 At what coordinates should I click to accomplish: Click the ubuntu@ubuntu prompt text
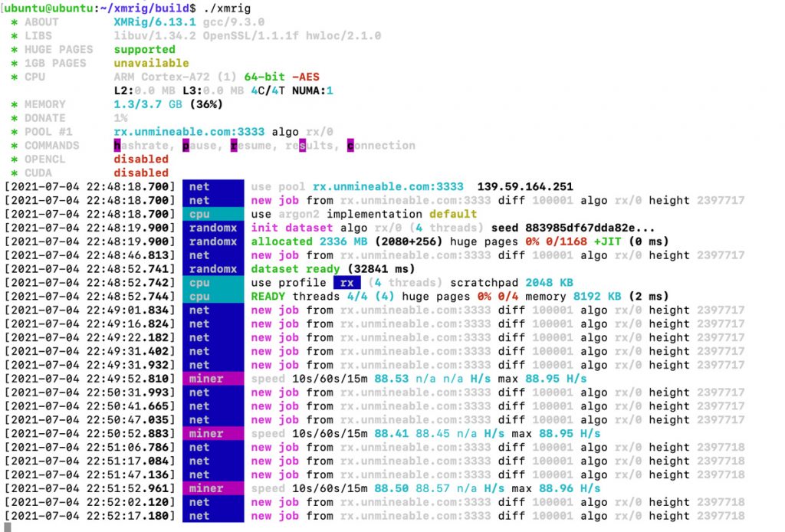click(48, 8)
